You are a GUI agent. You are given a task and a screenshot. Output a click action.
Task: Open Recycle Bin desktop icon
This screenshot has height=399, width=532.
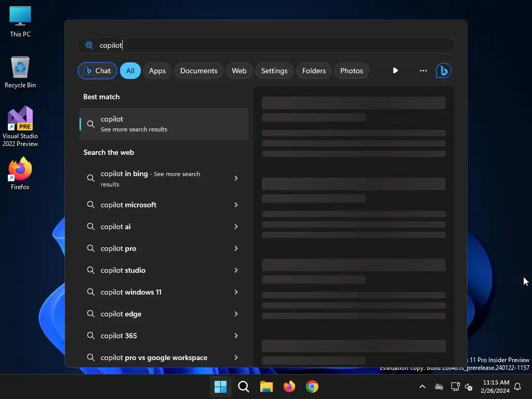(20, 72)
